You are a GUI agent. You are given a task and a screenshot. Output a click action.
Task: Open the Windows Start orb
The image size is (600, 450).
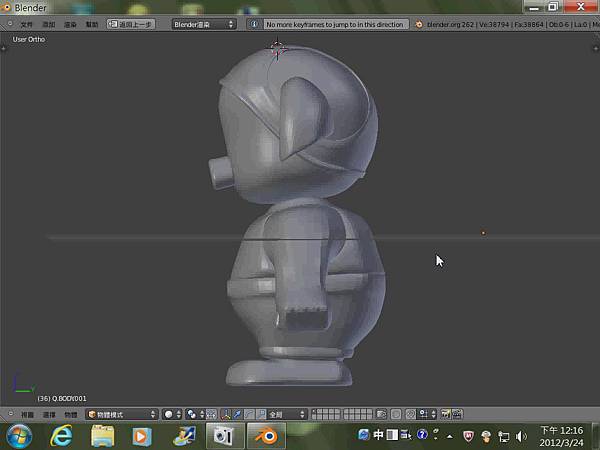point(19,436)
